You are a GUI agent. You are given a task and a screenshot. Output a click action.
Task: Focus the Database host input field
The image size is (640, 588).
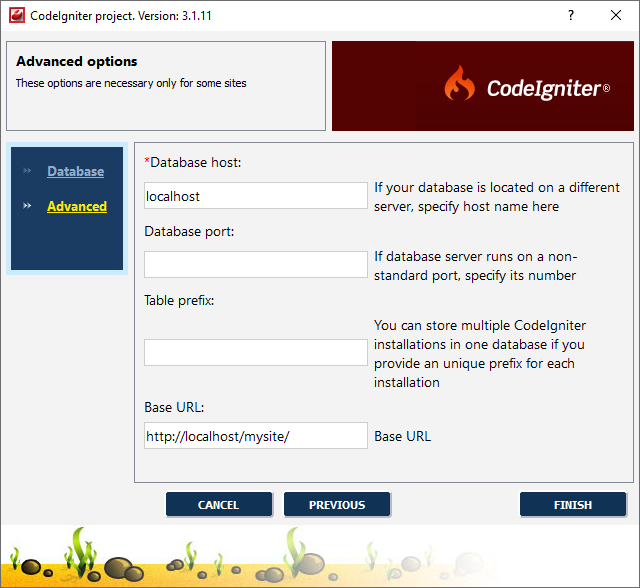coord(256,196)
